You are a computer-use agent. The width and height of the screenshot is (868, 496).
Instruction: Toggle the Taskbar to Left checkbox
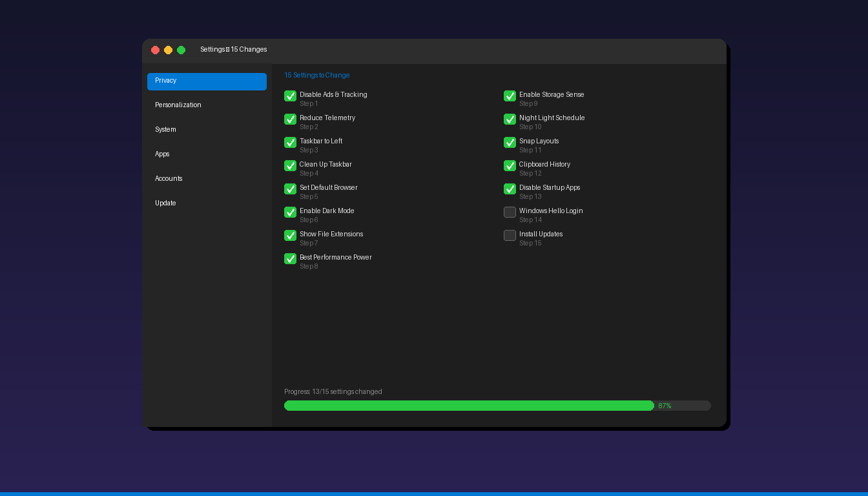pos(290,142)
